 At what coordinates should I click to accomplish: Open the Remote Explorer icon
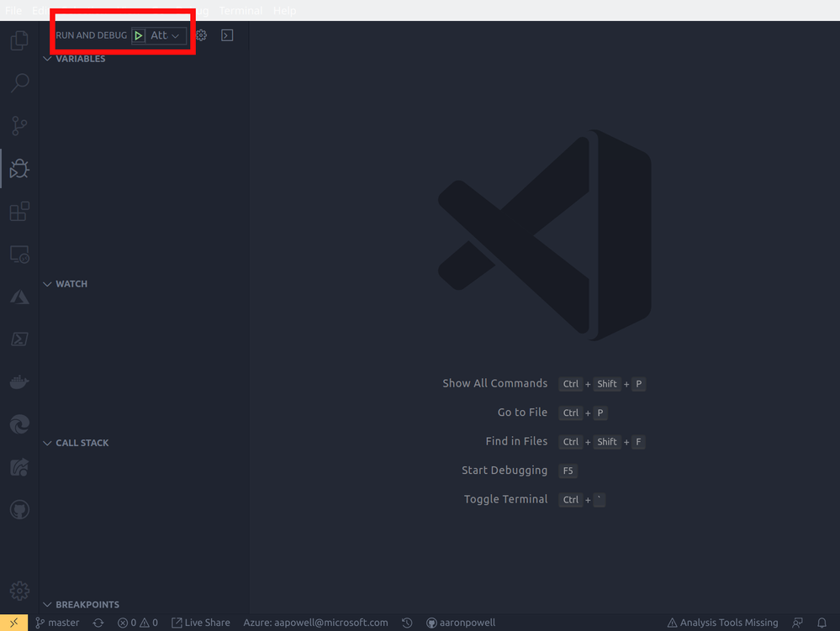19,255
